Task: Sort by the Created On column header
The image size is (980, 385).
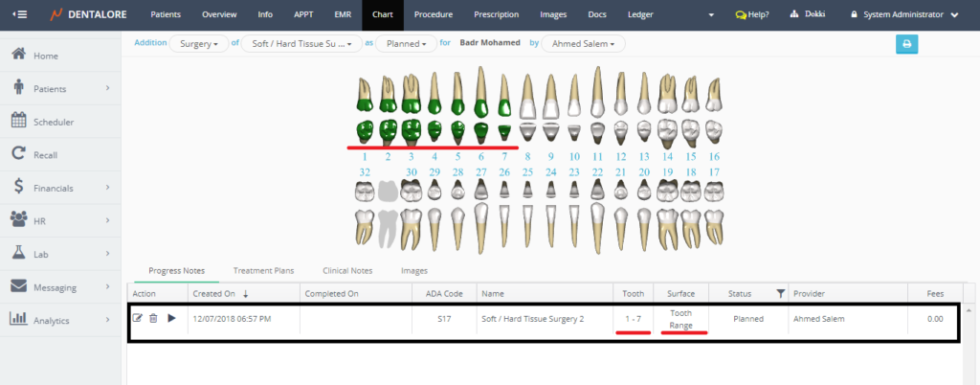Action: (214, 293)
